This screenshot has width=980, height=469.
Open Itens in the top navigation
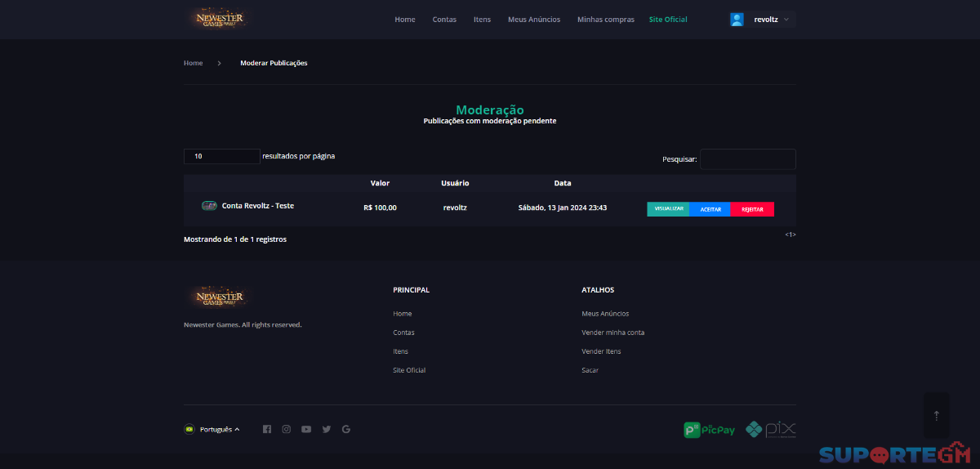click(x=482, y=20)
